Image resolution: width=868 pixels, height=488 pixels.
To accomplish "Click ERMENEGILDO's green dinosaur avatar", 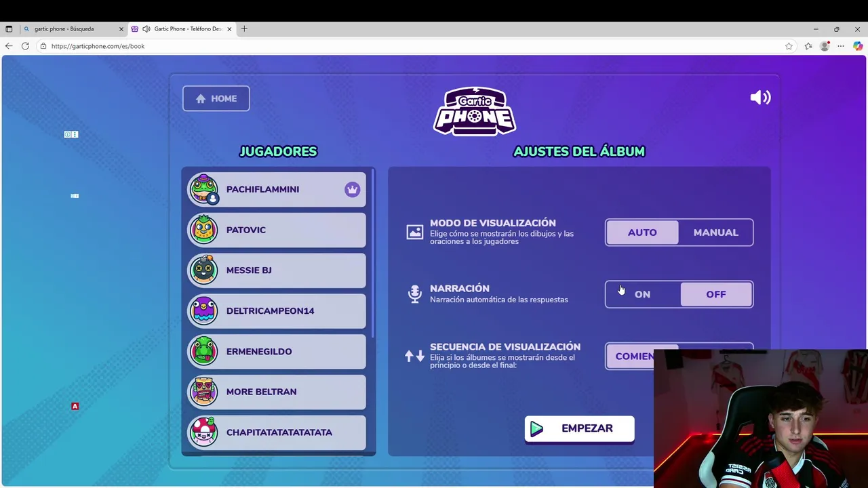I will pyautogui.click(x=204, y=351).
